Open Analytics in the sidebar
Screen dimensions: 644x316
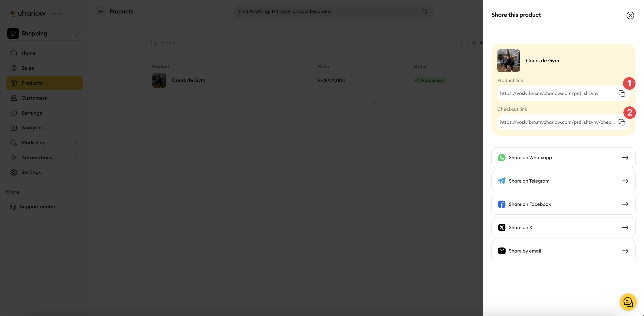pos(44,128)
